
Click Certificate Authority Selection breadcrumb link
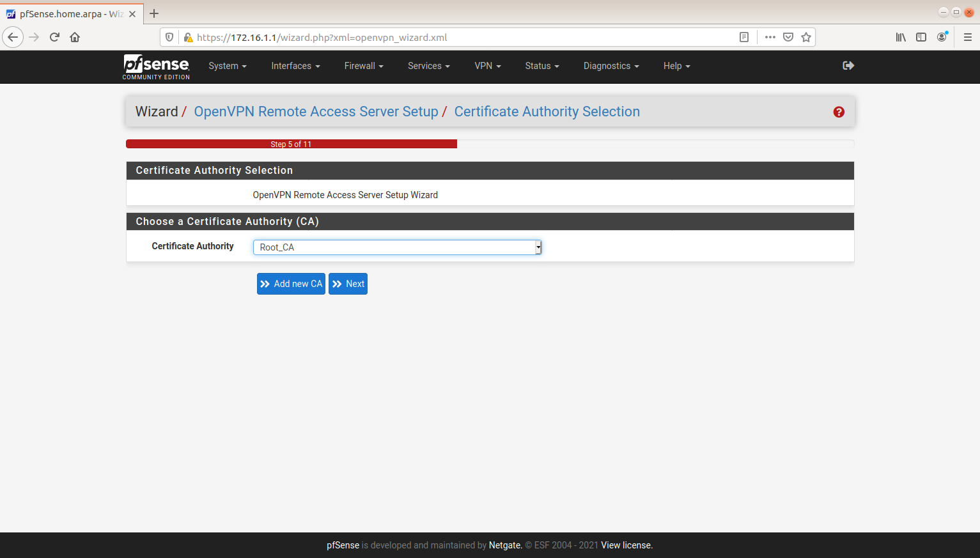click(547, 111)
